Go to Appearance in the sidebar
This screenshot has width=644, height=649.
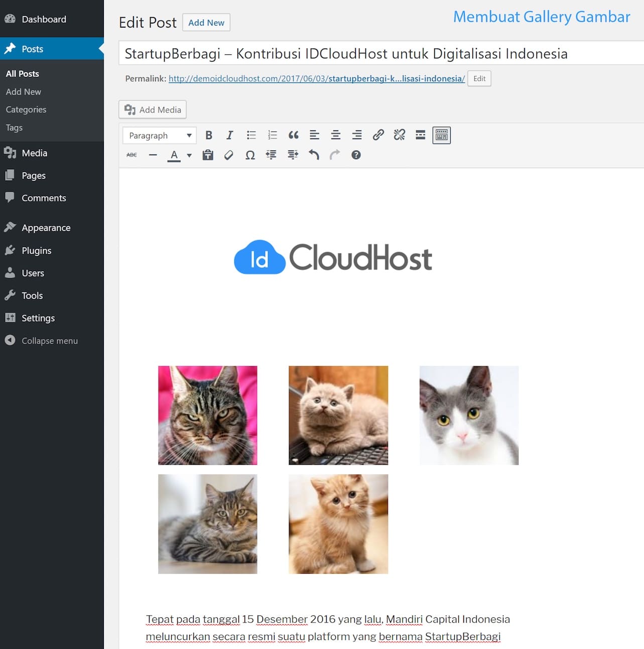pyautogui.click(x=46, y=227)
